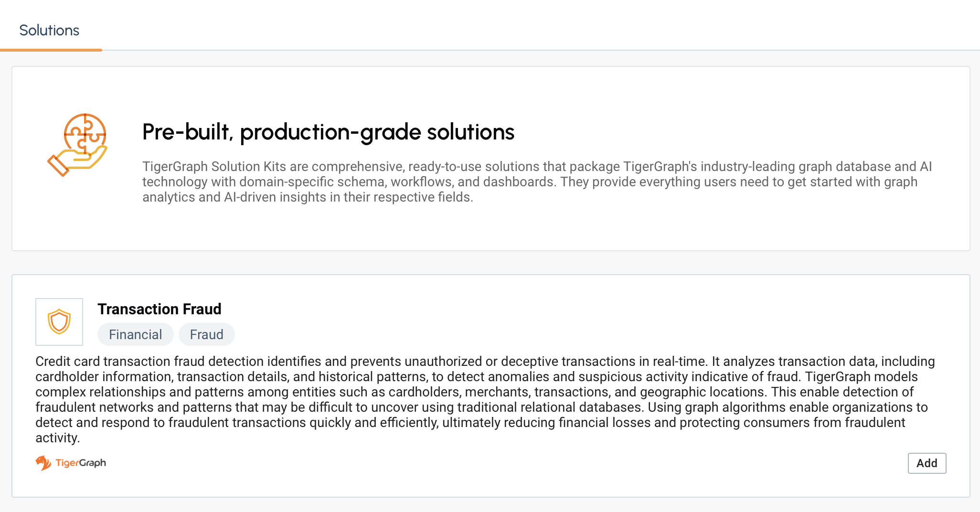The height and width of the screenshot is (512, 980).
Task: Click the puzzle pieces solution kit icon
Action: 85,133
